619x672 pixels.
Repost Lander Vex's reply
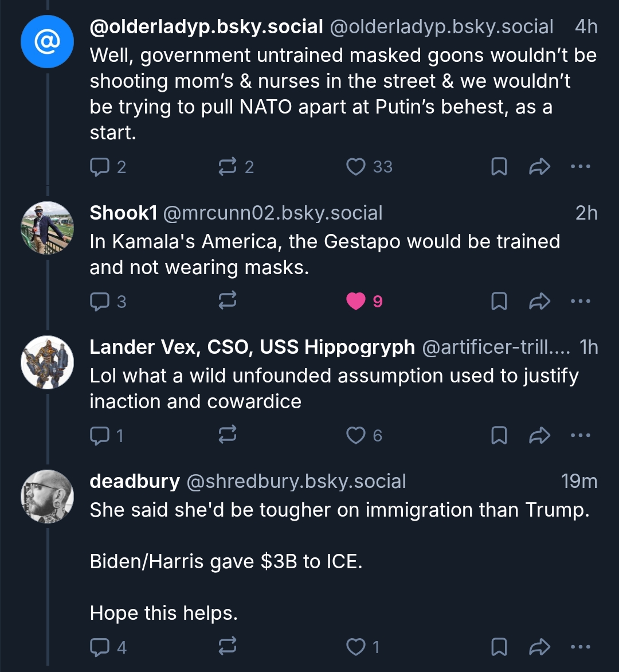pyautogui.click(x=228, y=436)
